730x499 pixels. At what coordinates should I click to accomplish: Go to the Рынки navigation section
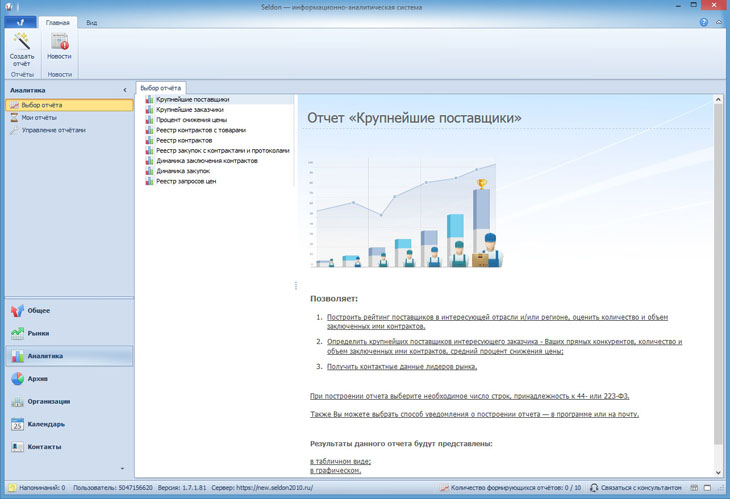[40, 333]
